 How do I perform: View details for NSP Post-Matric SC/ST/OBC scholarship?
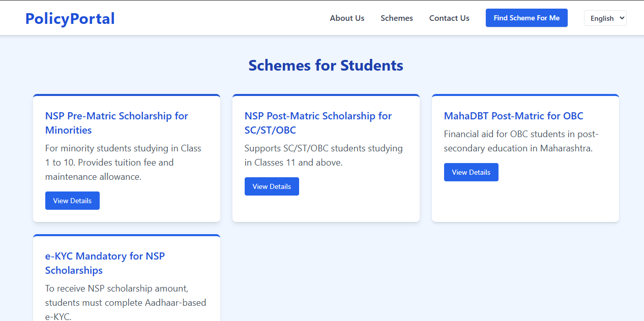(272, 186)
